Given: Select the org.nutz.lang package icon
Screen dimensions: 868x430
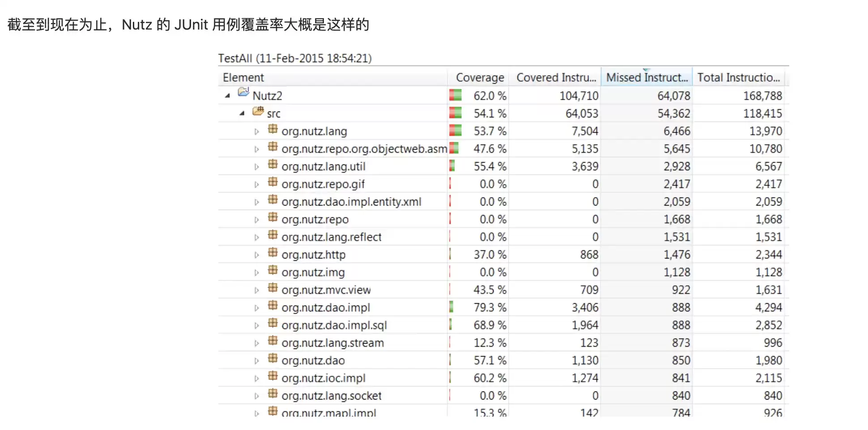Looking at the screenshot, I should point(273,129).
